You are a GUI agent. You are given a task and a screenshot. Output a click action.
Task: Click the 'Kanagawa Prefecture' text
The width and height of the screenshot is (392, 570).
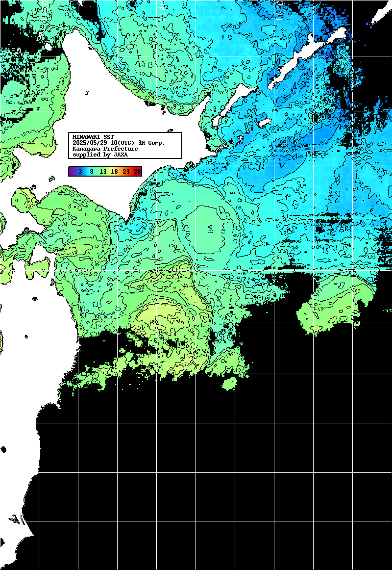pos(105,149)
